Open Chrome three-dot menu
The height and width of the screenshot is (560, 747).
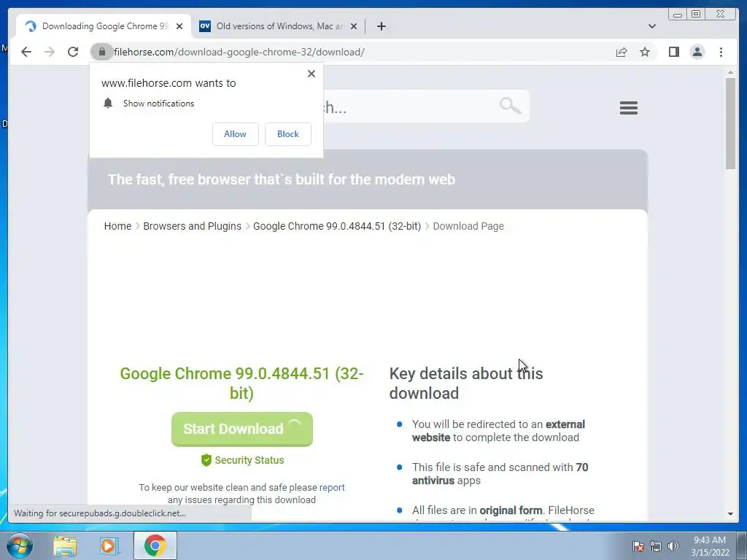click(721, 52)
